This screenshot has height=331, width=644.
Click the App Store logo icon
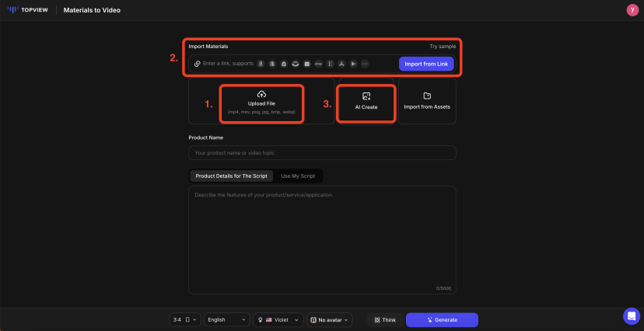(341, 64)
